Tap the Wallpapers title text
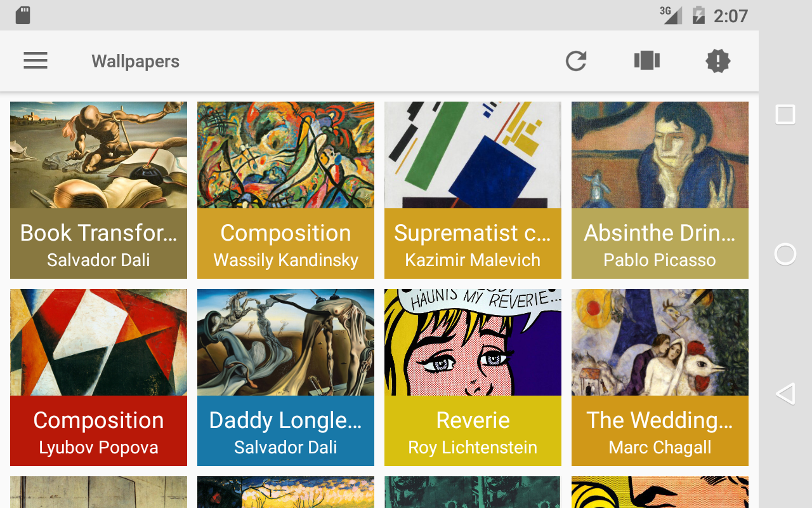The height and width of the screenshot is (508, 812). [135, 62]
